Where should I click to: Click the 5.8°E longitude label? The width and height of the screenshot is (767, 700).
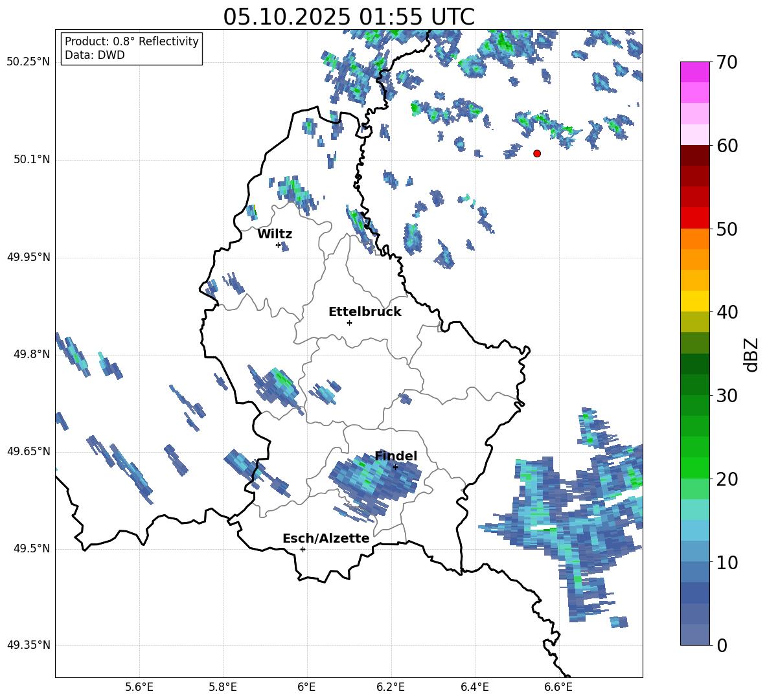pyautogui.click(x=223, y=687)
